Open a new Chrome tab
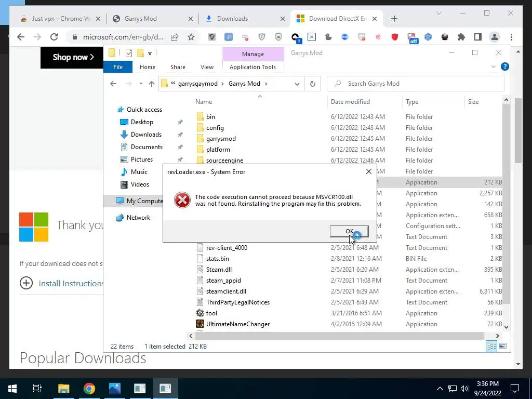This screenshot has width=532, height=399. point(394,19)
